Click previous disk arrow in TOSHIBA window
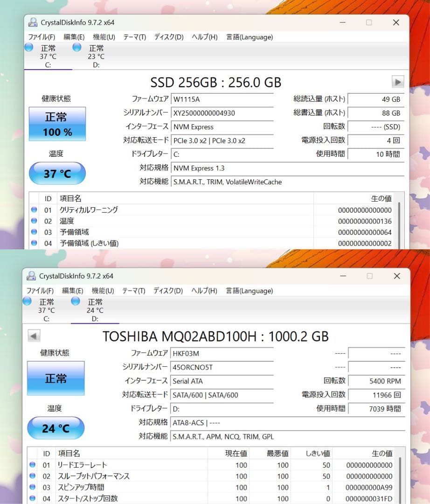 pos(34,336)
